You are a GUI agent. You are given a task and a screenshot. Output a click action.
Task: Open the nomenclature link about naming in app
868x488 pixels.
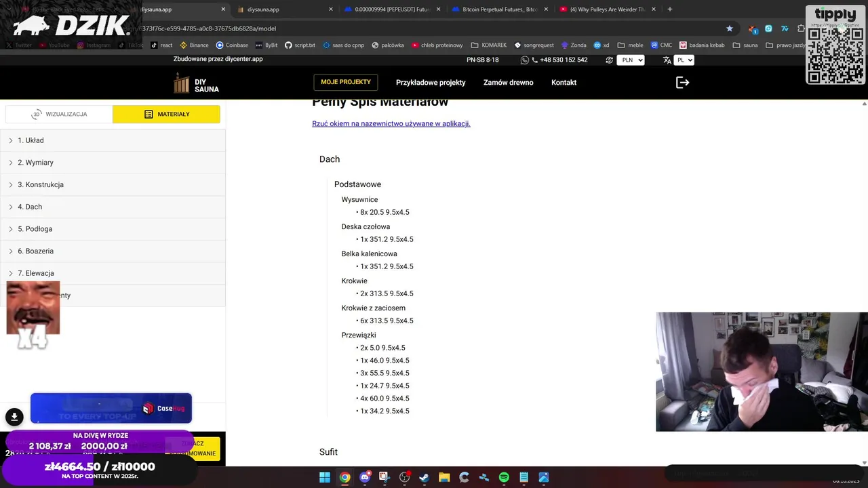pos(391,123)
